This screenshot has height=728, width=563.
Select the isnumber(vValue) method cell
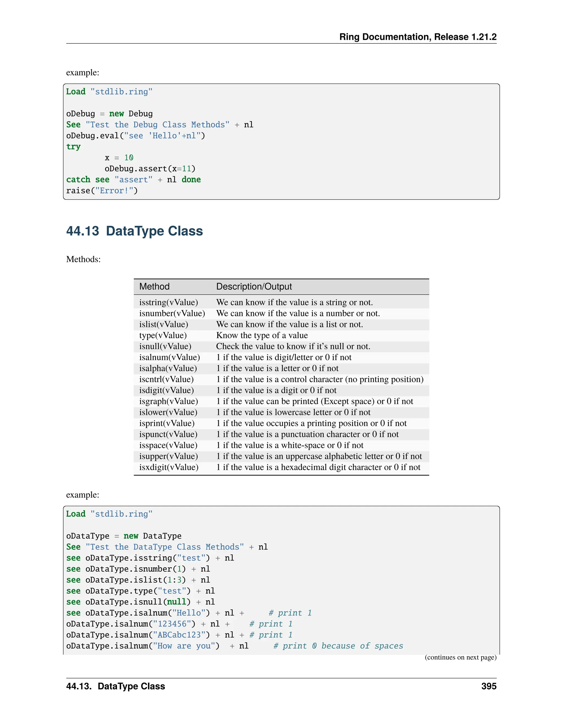(172, 313)
